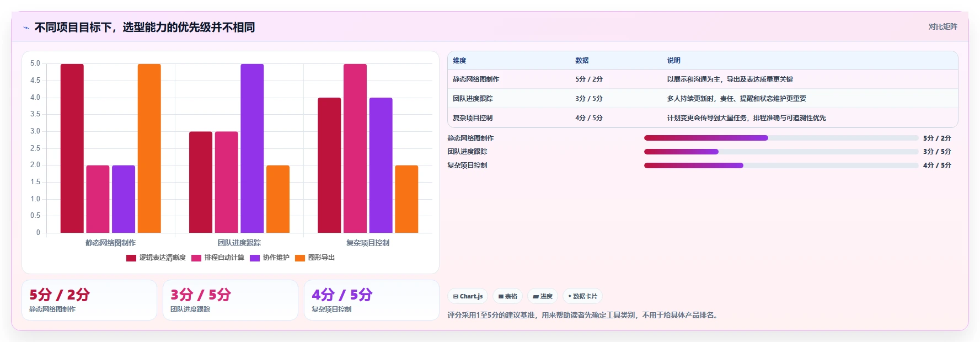Click the 团队进度跟踪 progress row label
Viewport: 980px width, 342px height.
pos(467,152)
